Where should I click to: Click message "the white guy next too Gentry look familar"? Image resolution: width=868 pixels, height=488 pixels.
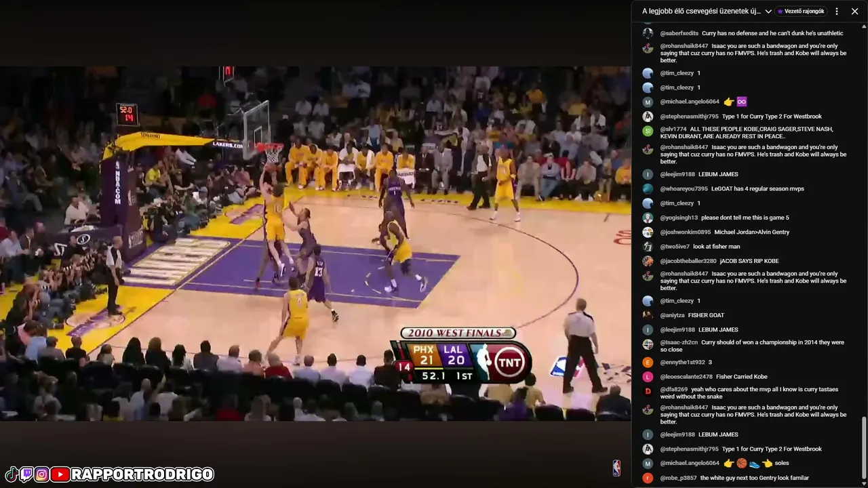[755, 478]
